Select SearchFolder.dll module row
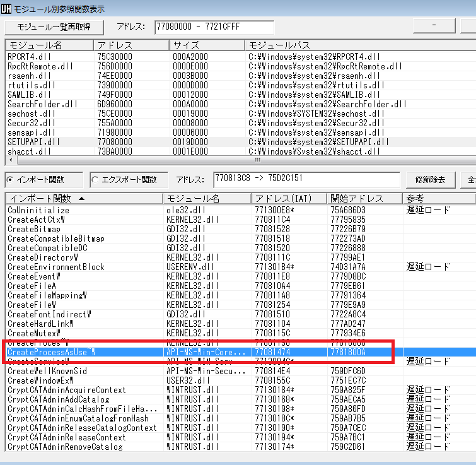 click(241, 104)
